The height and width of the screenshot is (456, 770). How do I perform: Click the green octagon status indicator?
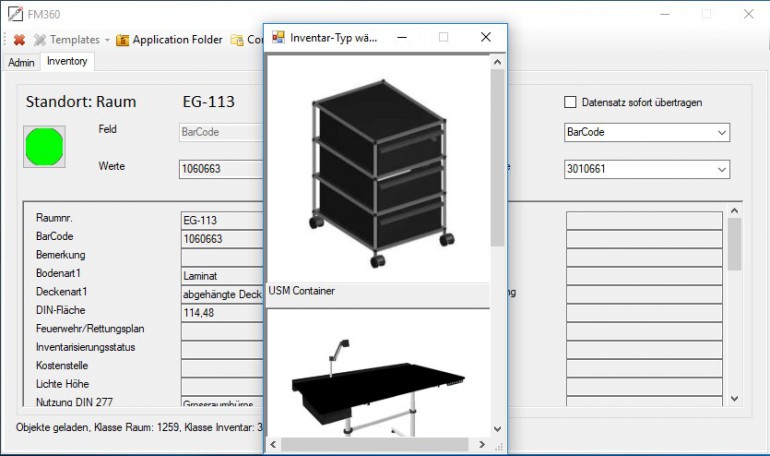click(x=44, y=147)
